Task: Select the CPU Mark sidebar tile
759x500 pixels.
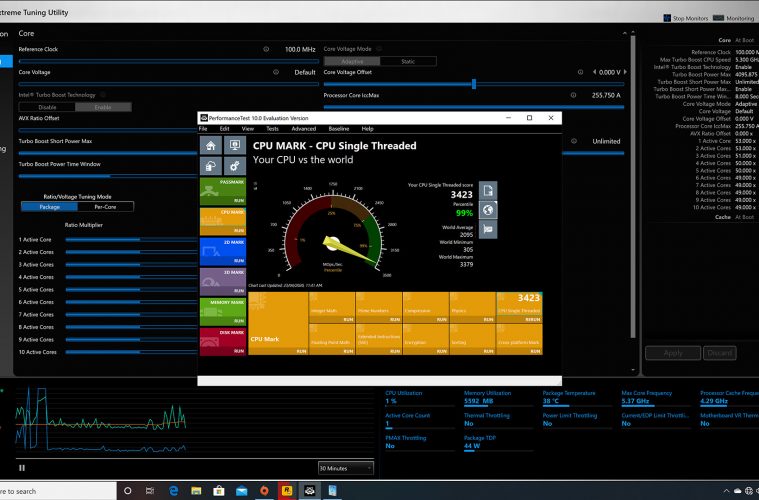Action: 223,222
